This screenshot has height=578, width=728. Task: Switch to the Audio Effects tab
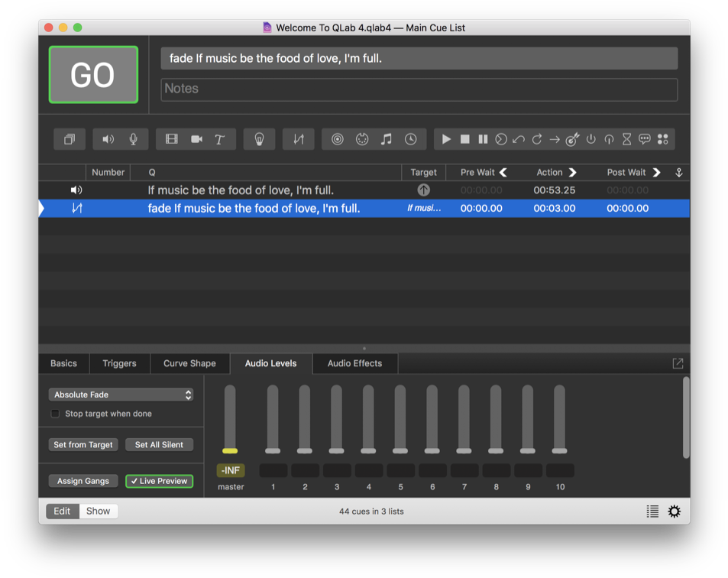click(x=354, y=363)
